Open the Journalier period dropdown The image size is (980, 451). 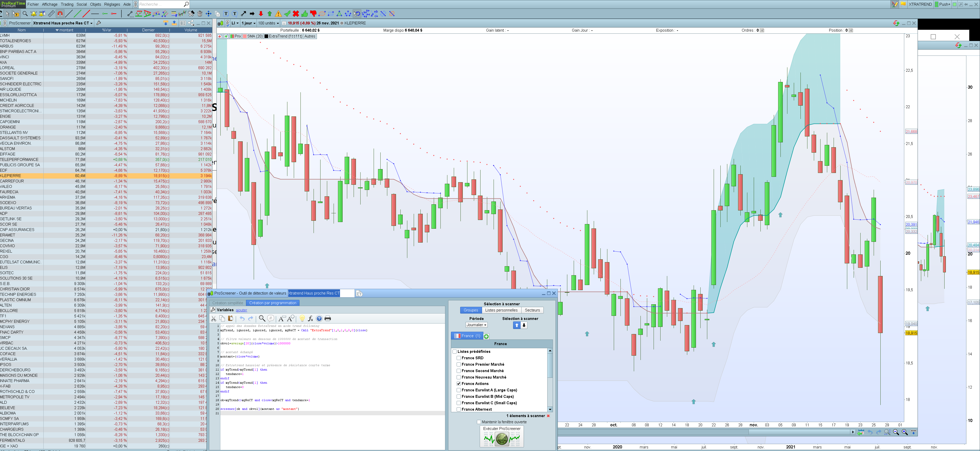[x=476, y=325]
